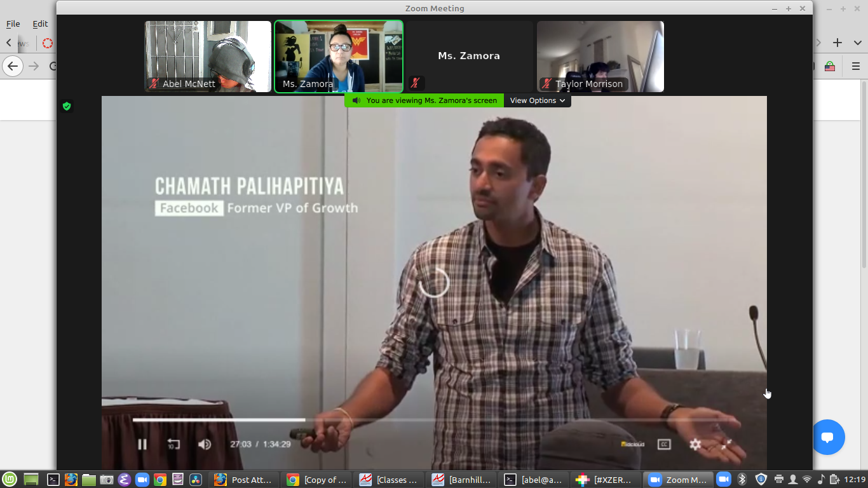This screenshot has height=488, width=868.
Task: Open battery power tray icon
Action: pyautogui.click(x=834, y=480)
